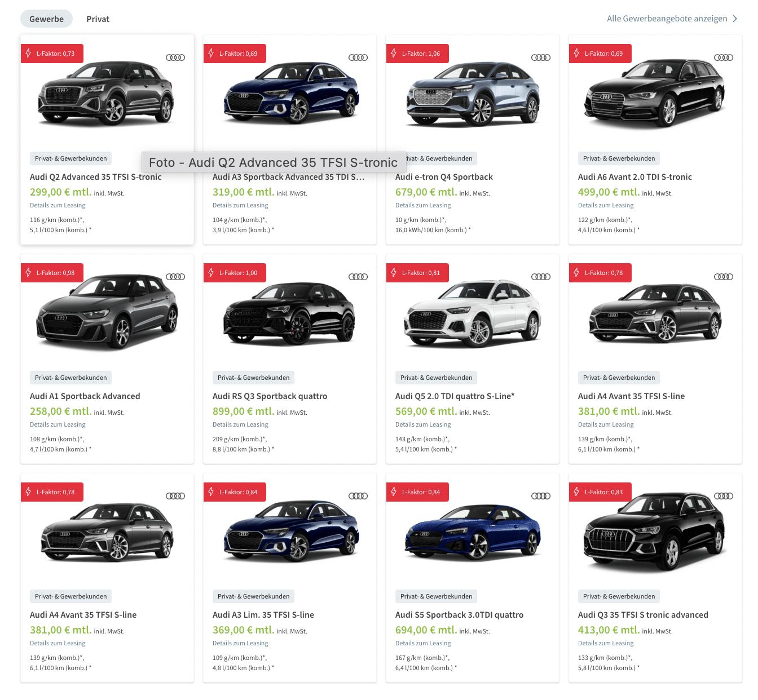Open Alle Gewerbeangebote anzeigen link
Image resolution: width=758 pixels, height=700 pixels.
[x=667, y=19]
